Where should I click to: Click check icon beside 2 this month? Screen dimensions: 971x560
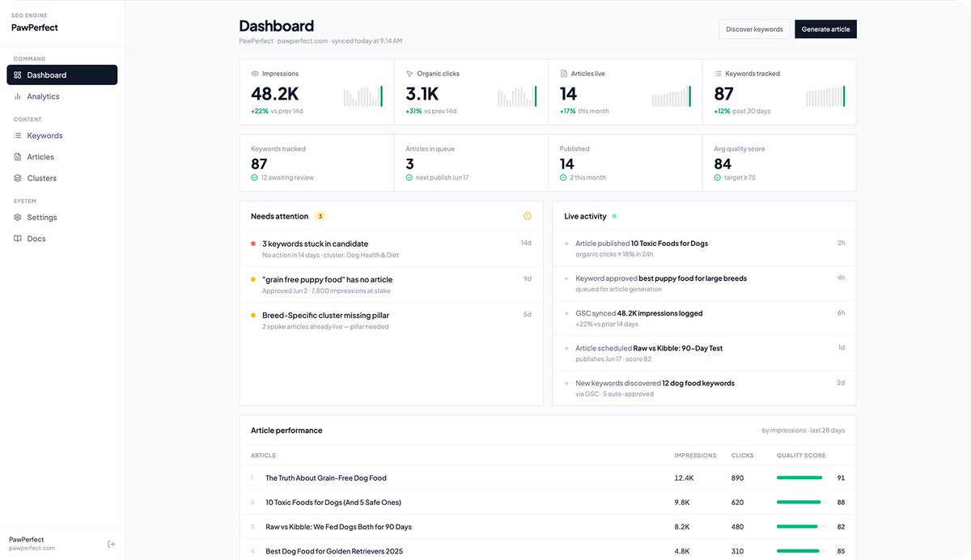click(x=563, y=177)
